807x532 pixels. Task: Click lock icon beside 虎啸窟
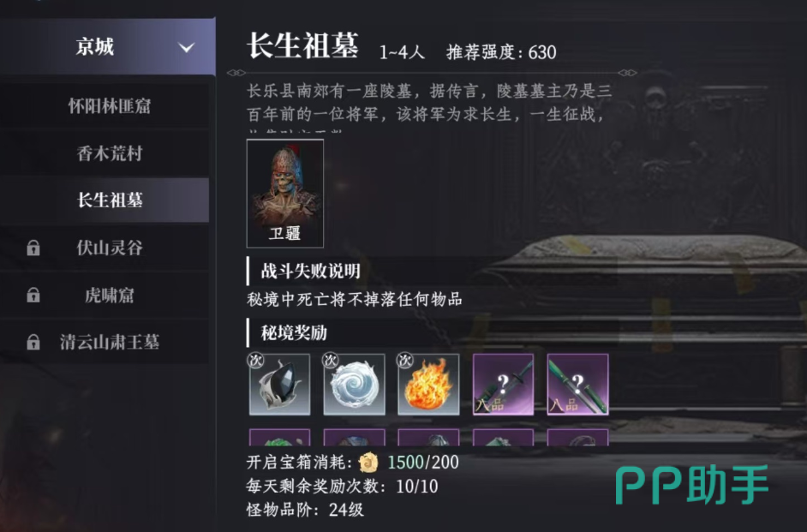(33, 296)
